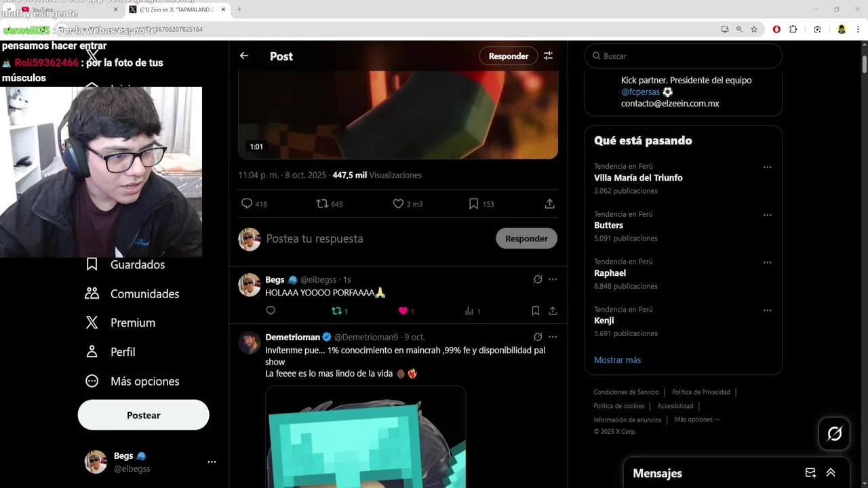
Task: Expand footer Más opciones dropdown
Action: point(697,420)
